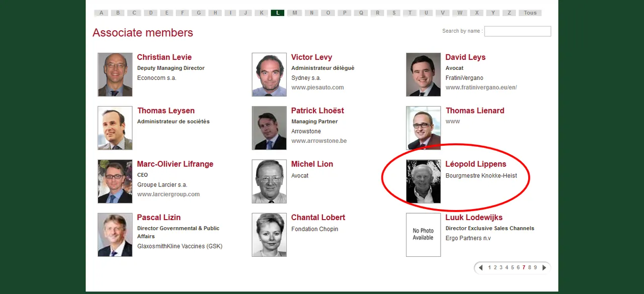Open Victor Levy's profile photo

[x=269, y=74]
